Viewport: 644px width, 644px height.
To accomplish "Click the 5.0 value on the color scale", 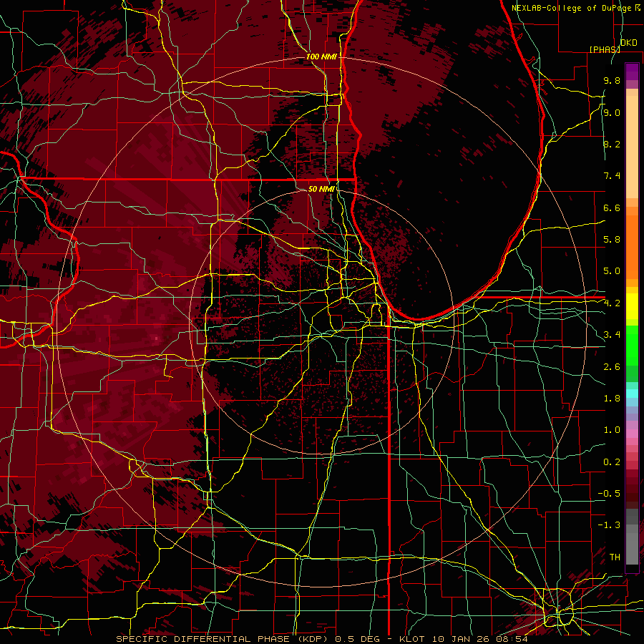I will click(x=612, y=271).
